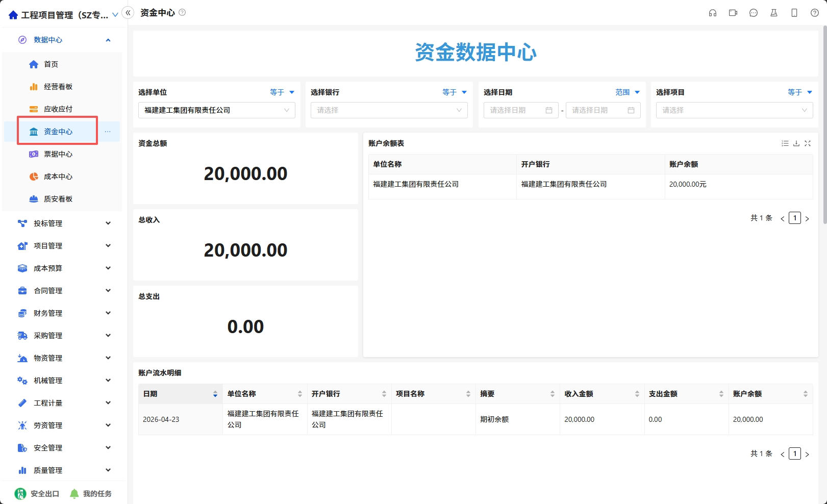Sort by 支出金额 column
The width and height of the screenshot is (827, 504).
(x=721, y=394)
